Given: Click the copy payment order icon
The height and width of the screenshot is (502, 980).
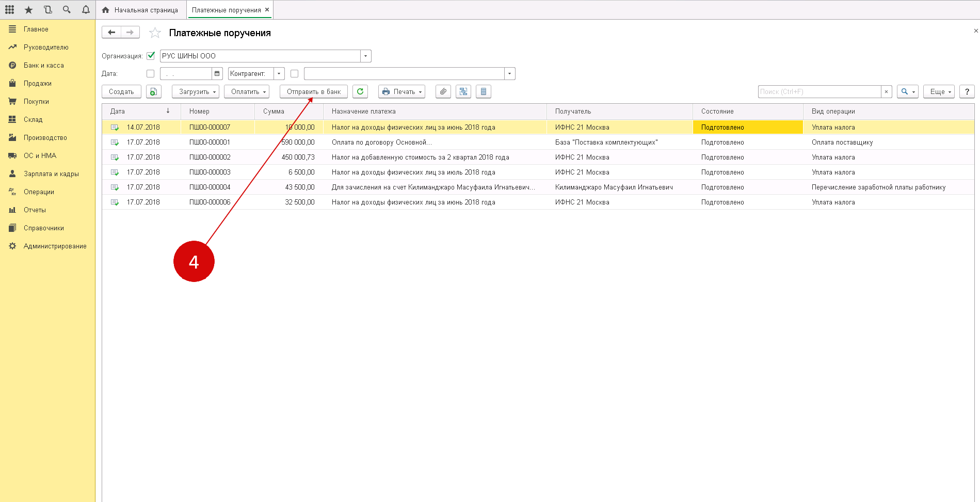Looking at the screenshot, I should [153, 91].
